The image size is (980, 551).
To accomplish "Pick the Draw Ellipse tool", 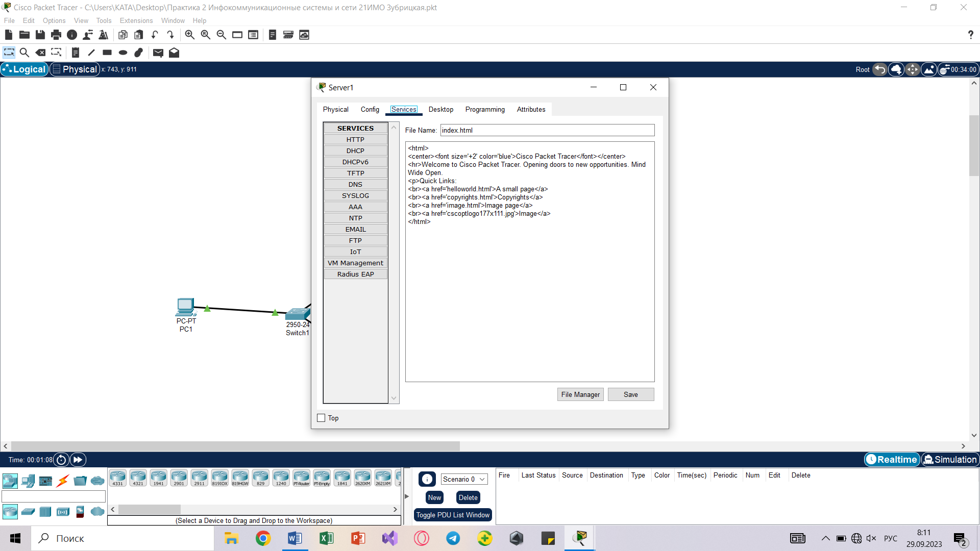I will tap(123, 53).
